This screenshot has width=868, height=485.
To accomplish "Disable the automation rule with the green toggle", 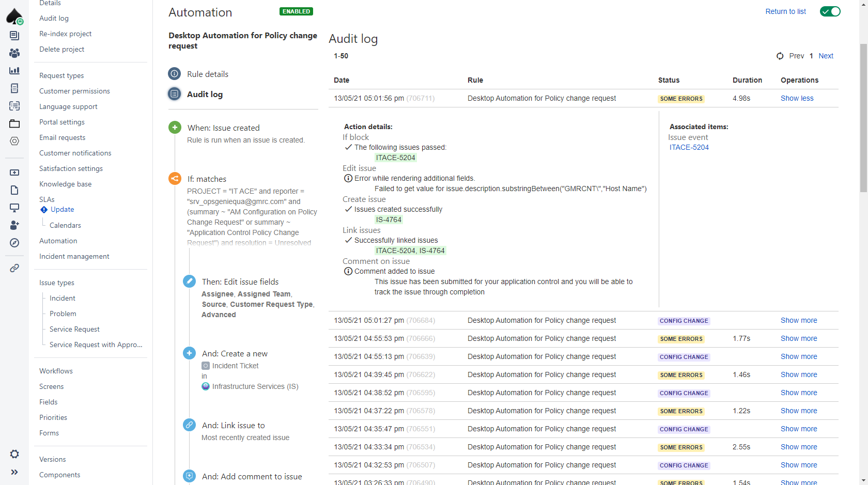I will [x=830, y=11].
